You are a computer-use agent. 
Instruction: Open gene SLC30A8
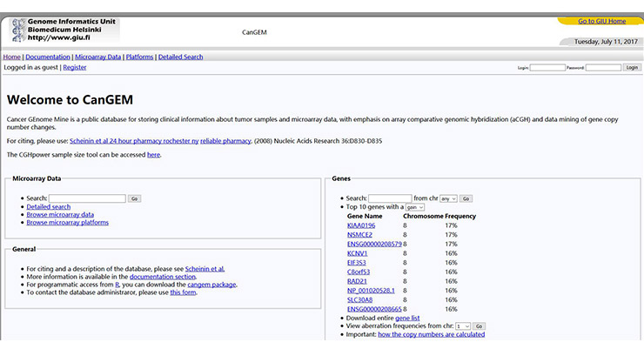pos(359,299)
